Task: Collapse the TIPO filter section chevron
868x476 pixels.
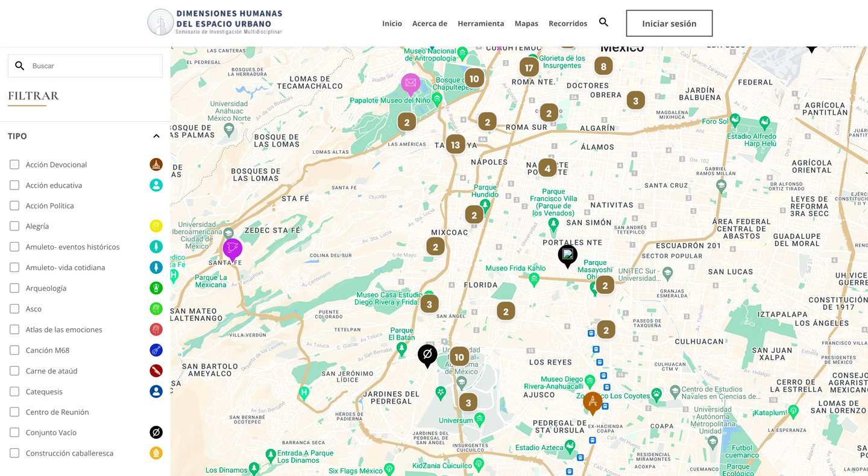Action: click(x=156, y=136)
